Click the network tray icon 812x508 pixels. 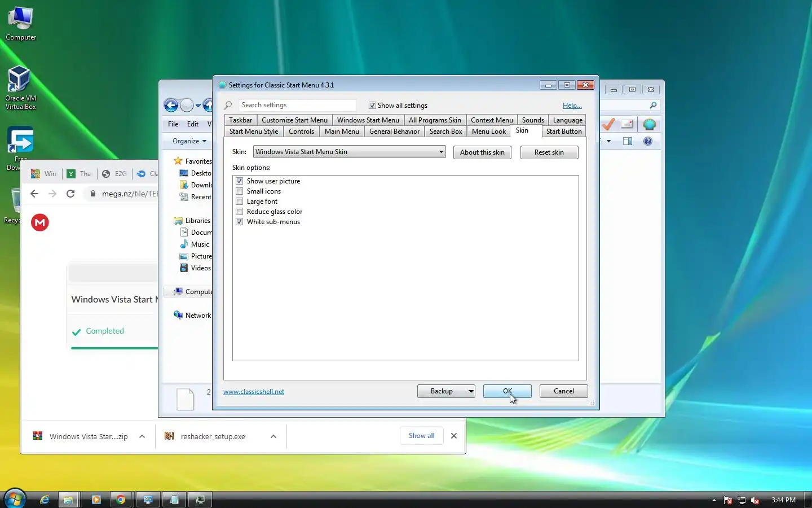tap(742, 500)
